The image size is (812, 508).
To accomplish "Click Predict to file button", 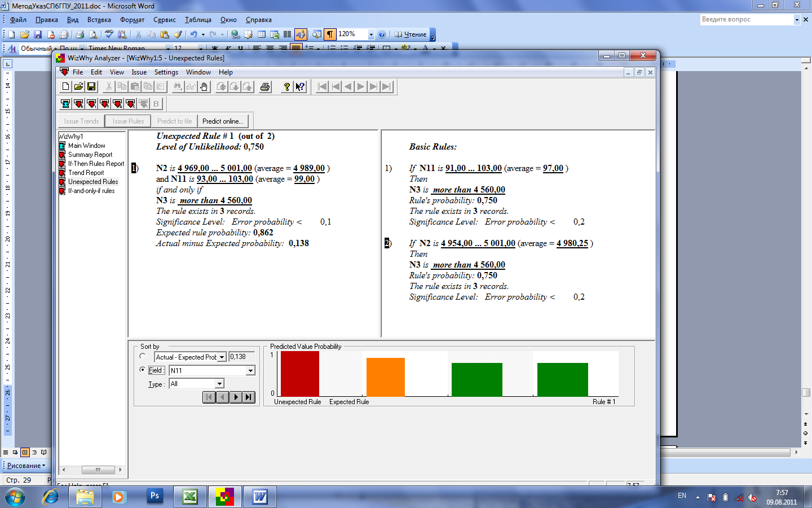I will coord(174,121).
